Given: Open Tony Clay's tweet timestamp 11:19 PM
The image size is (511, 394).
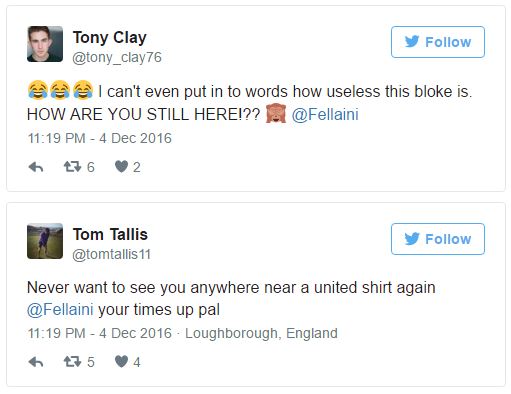Looking at the screenshot, I should point(56,138).
